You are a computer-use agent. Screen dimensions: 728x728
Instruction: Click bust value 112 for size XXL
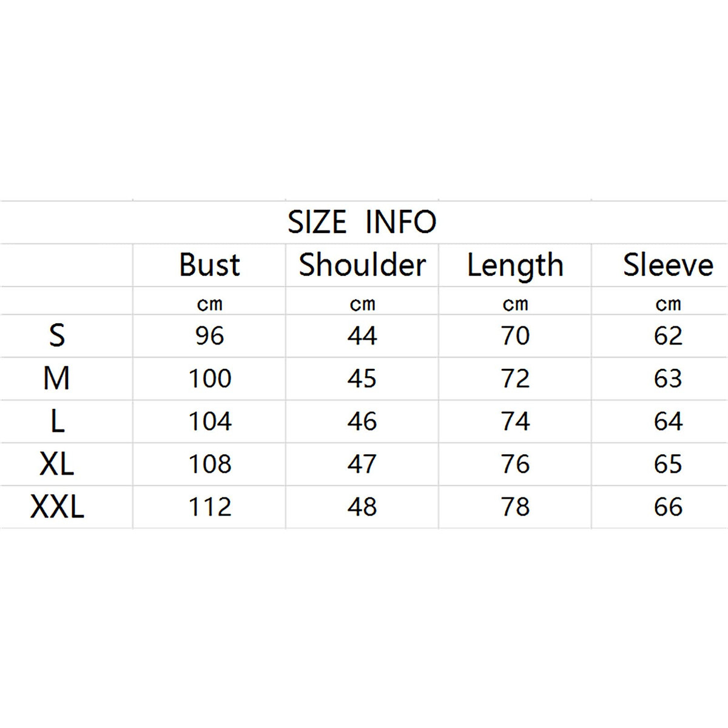pos(209,507)
